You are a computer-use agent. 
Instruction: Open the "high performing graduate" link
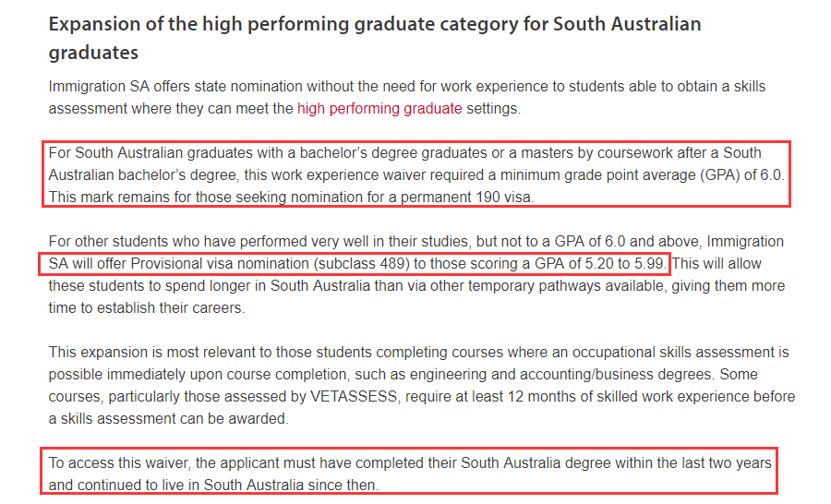[379, 109]
